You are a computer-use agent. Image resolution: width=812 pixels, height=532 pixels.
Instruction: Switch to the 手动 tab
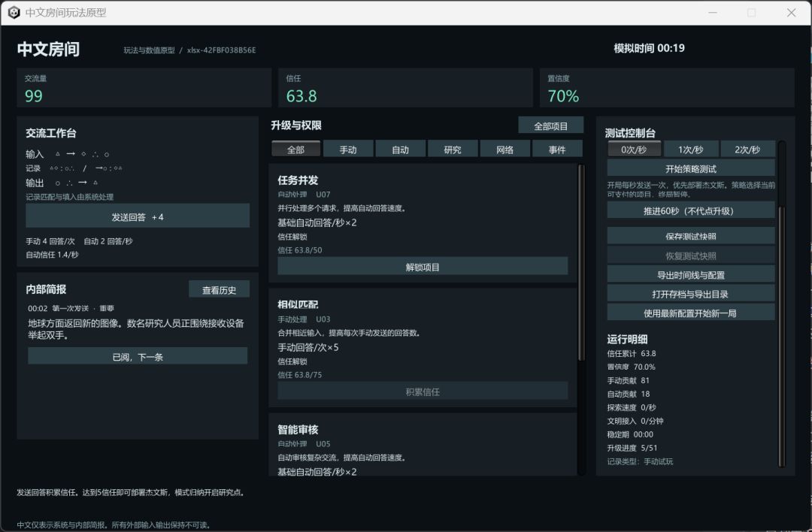[x=348, y=150]
